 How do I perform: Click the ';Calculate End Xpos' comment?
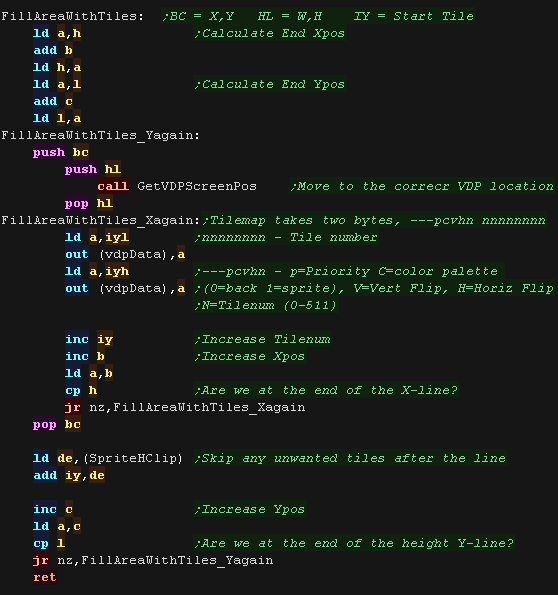coord(270,33)
